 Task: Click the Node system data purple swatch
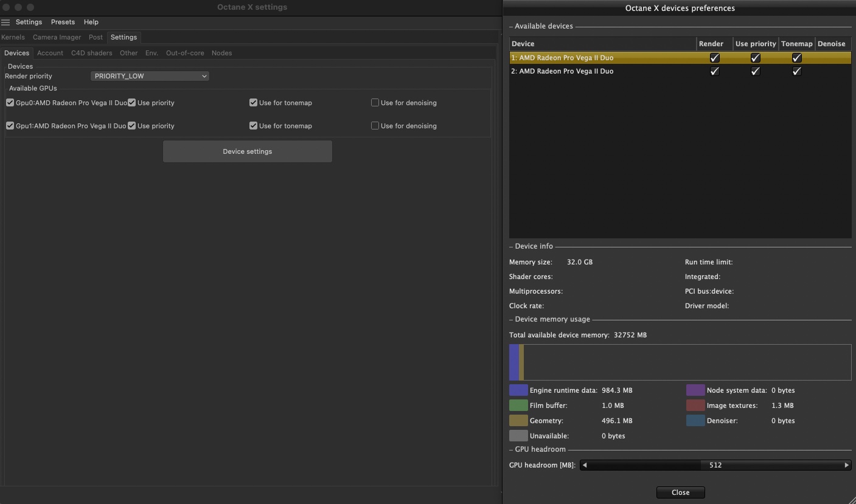(695, 390)
